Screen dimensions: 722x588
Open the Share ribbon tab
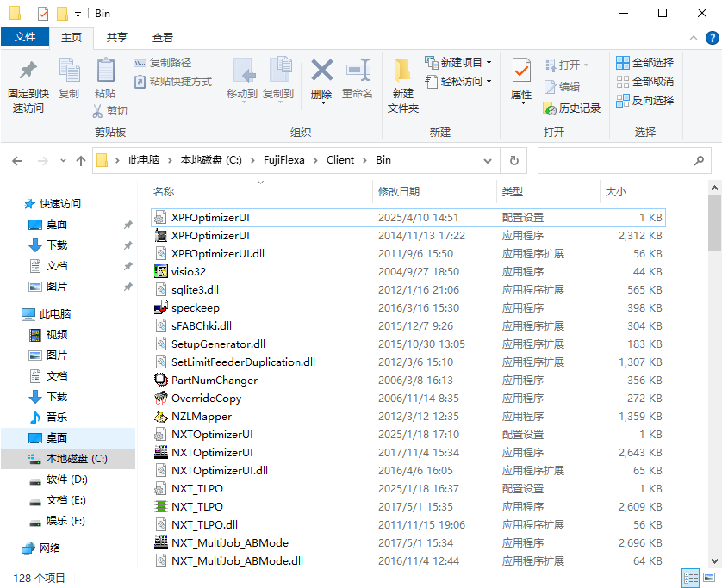(117, 37)
